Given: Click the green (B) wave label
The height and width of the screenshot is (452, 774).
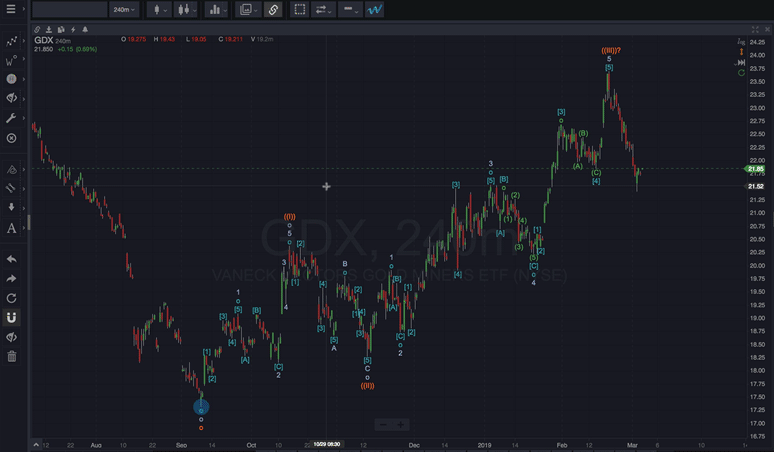Looking at the screenshot, I should tap(583, 133).
